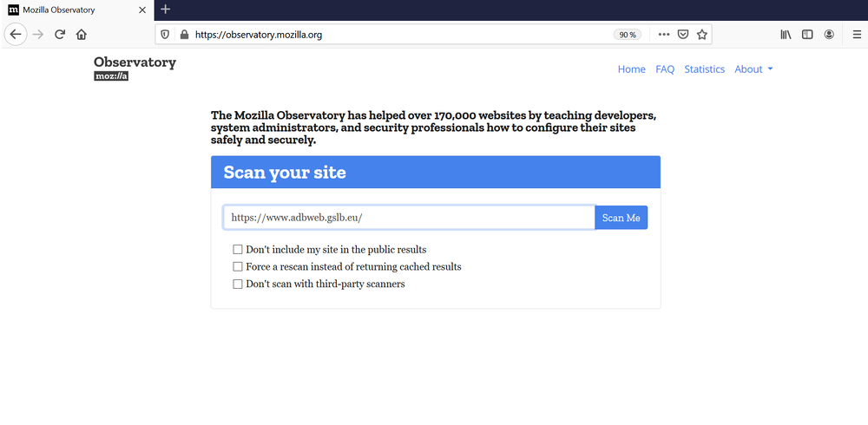Open the Home navigation link
This screenshot has height=425, width=868.
[632, 69]
